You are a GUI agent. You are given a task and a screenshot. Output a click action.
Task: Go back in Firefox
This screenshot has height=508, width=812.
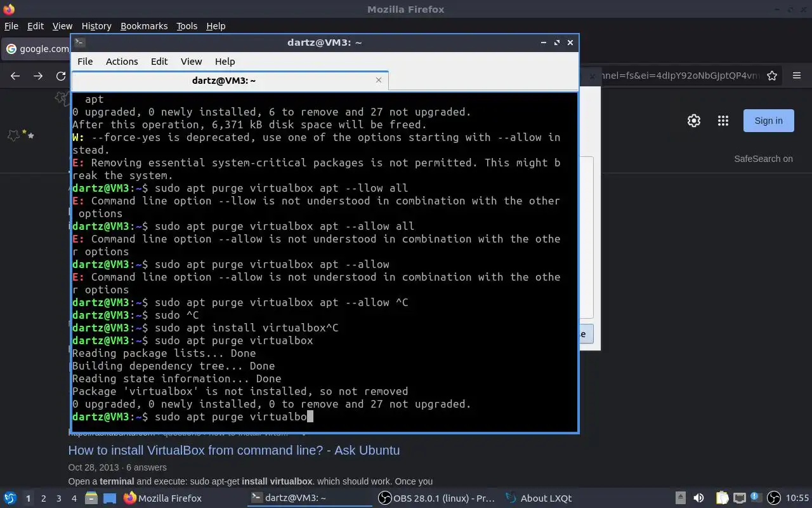pyautogui.click(x=15, y=76)
